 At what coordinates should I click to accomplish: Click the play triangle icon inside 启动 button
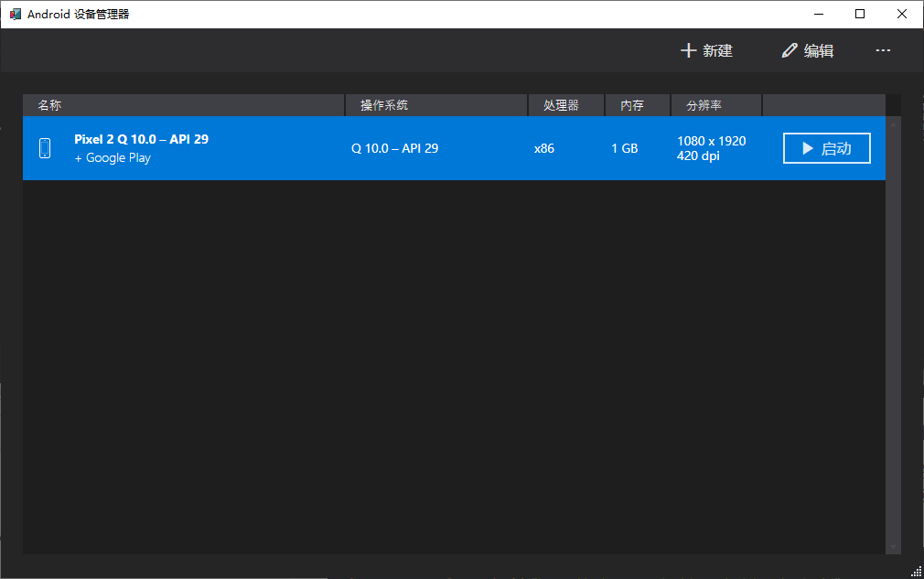click(809, 147)
